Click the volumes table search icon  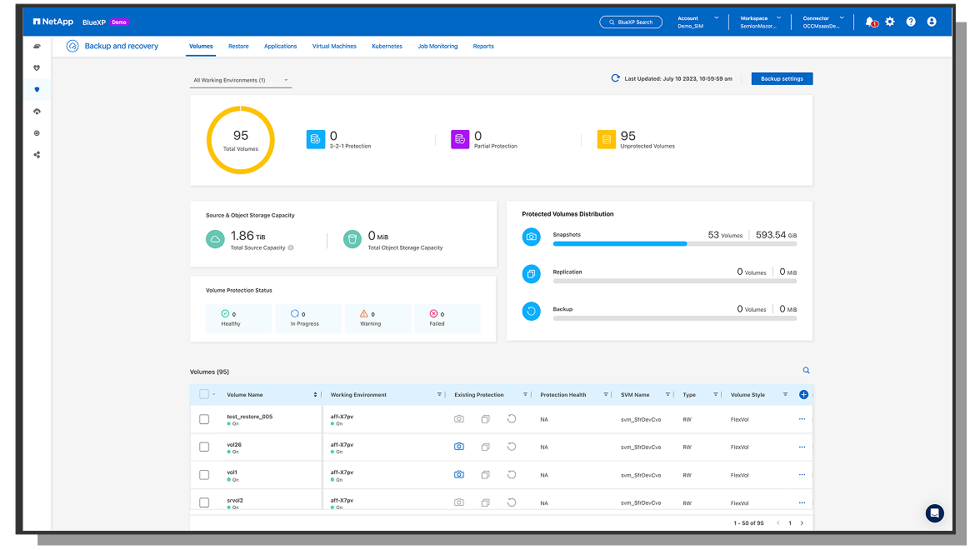pos(806,371)
